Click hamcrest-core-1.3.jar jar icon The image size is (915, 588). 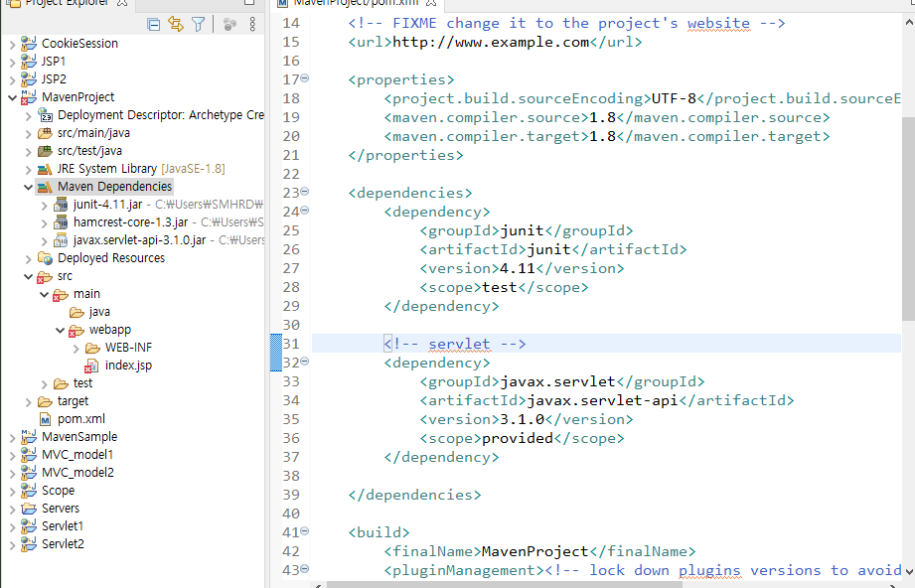tap(61, 222)
